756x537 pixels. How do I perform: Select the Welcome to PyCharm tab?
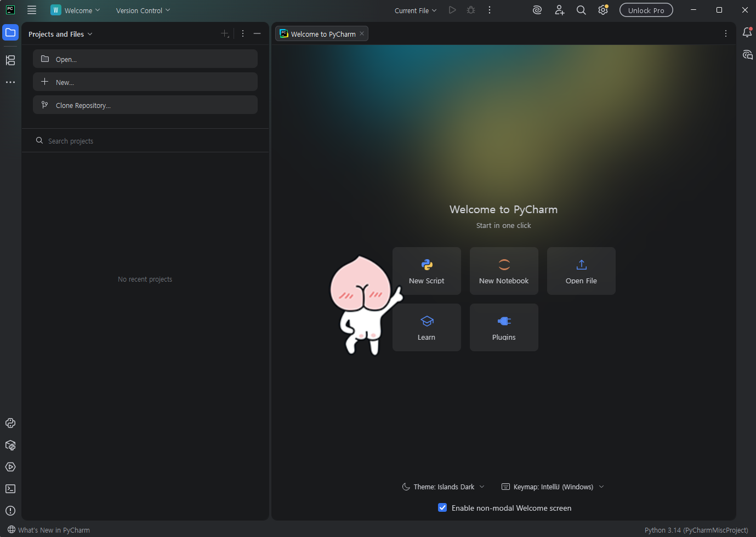322,34
